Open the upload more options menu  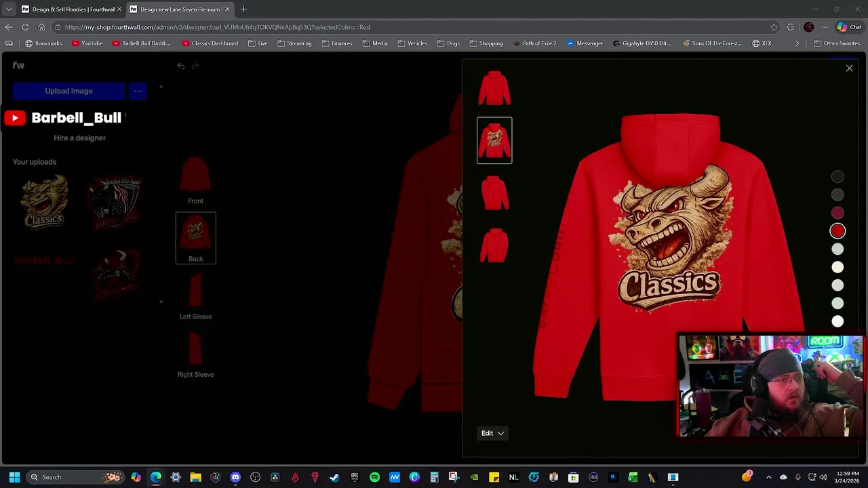coord(138,91)
